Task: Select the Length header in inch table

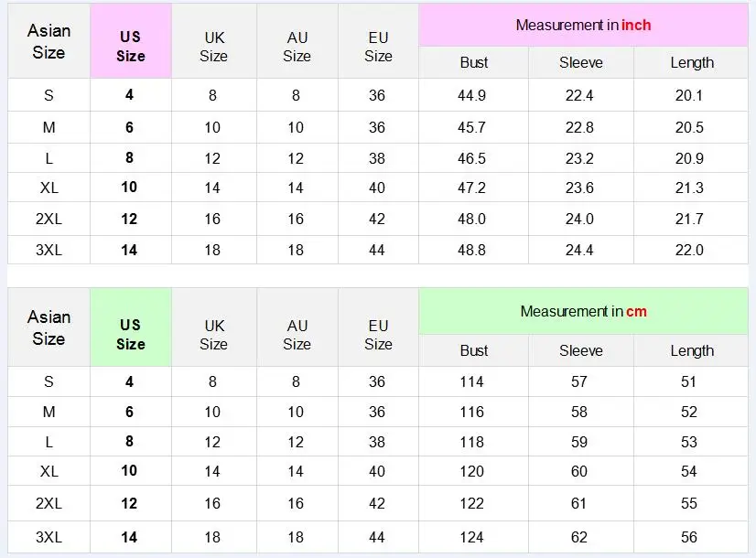Action: click(692, 62)
